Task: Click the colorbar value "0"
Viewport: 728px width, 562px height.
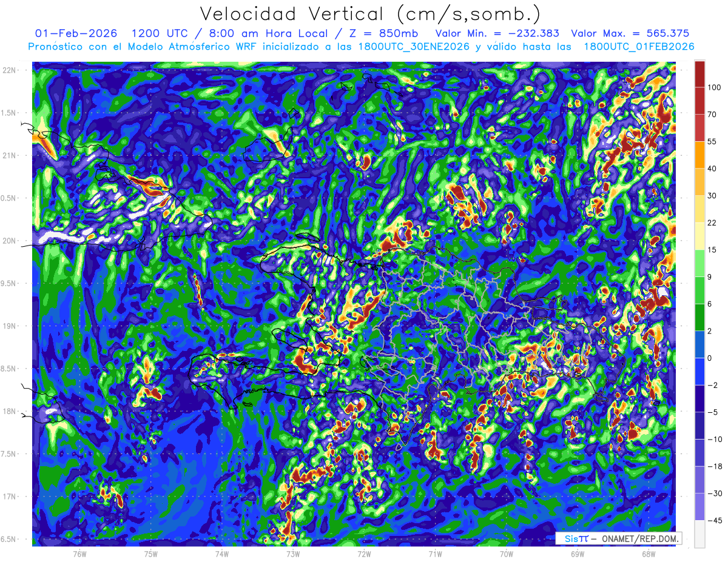Action: click(x=710, y=358)
